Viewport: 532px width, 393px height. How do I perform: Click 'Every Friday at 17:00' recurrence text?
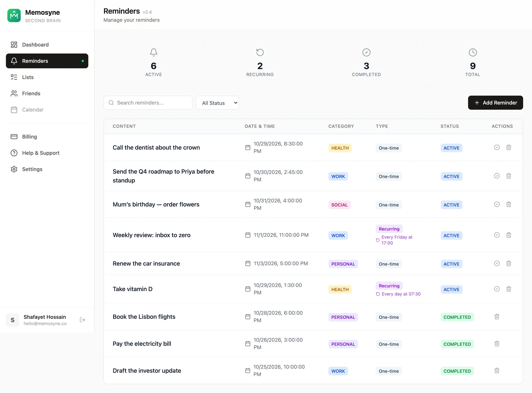(x=397, y=240)
